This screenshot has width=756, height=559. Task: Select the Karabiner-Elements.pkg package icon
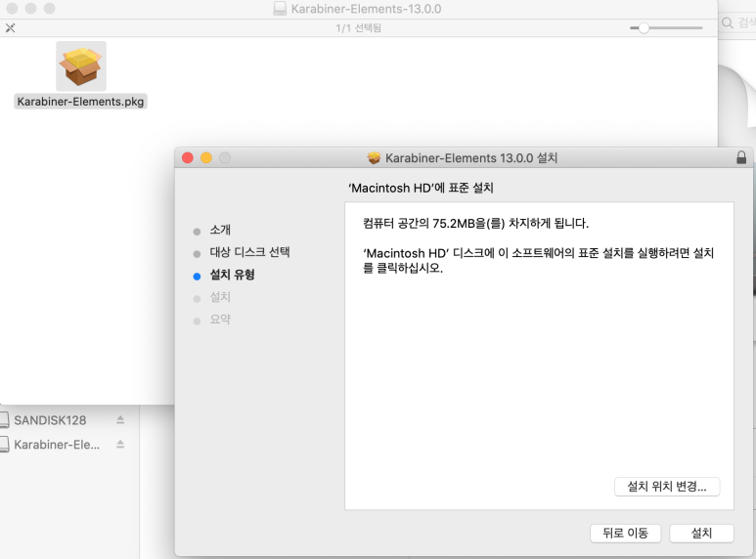coord(81,66)
